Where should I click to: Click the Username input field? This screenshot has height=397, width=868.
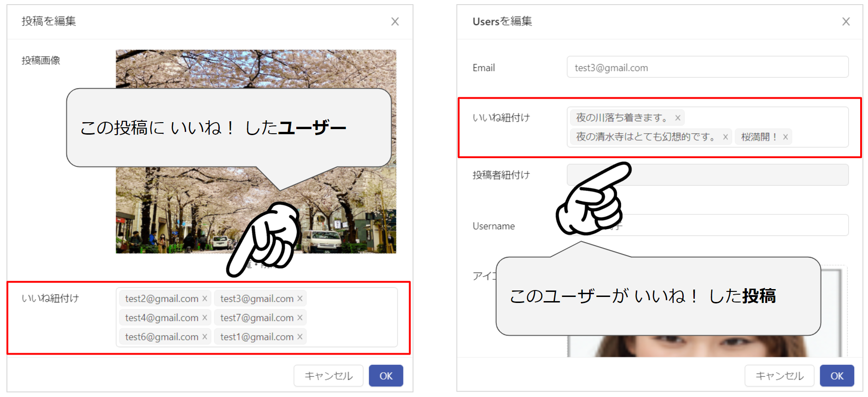coord(708,225)
